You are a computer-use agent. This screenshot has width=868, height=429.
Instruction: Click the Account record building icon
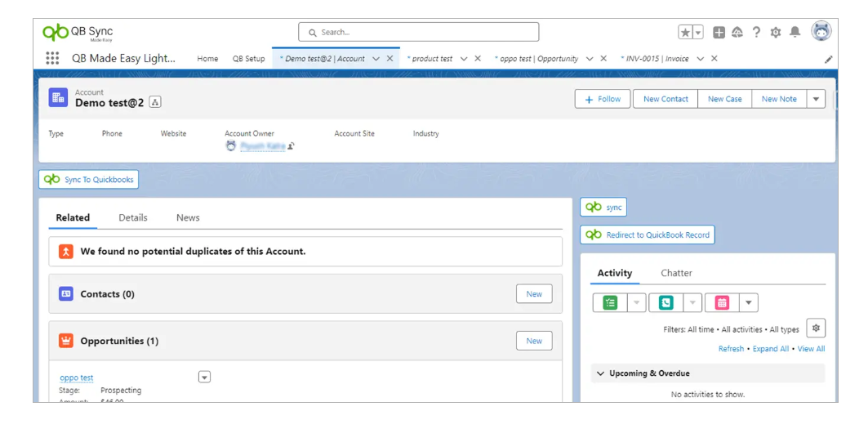click(58, 97)
